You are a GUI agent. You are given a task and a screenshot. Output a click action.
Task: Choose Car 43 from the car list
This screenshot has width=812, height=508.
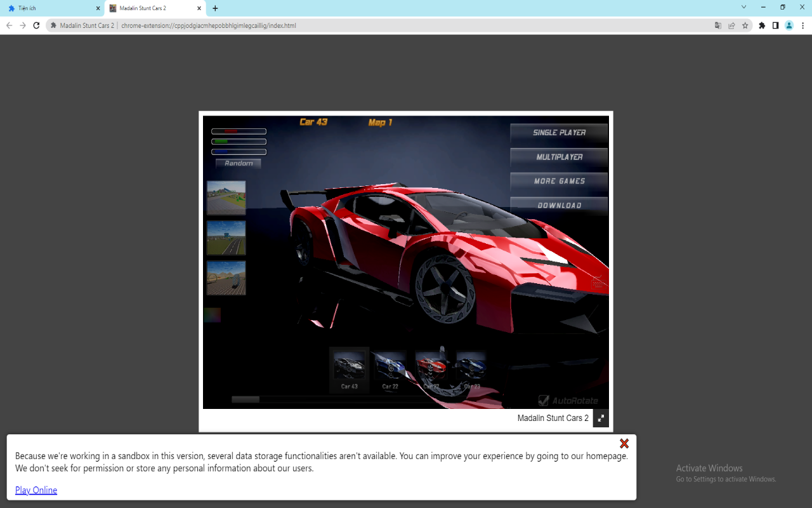click(349, 370)
